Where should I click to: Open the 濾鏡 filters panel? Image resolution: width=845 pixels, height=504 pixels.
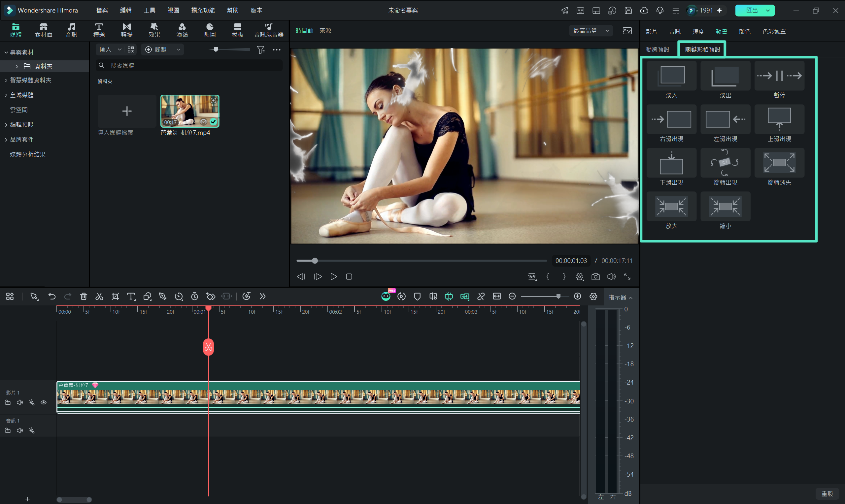tap(182, 30)
